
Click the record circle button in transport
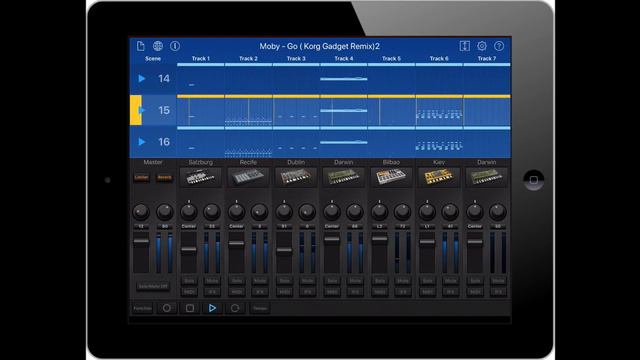(167, 308)
